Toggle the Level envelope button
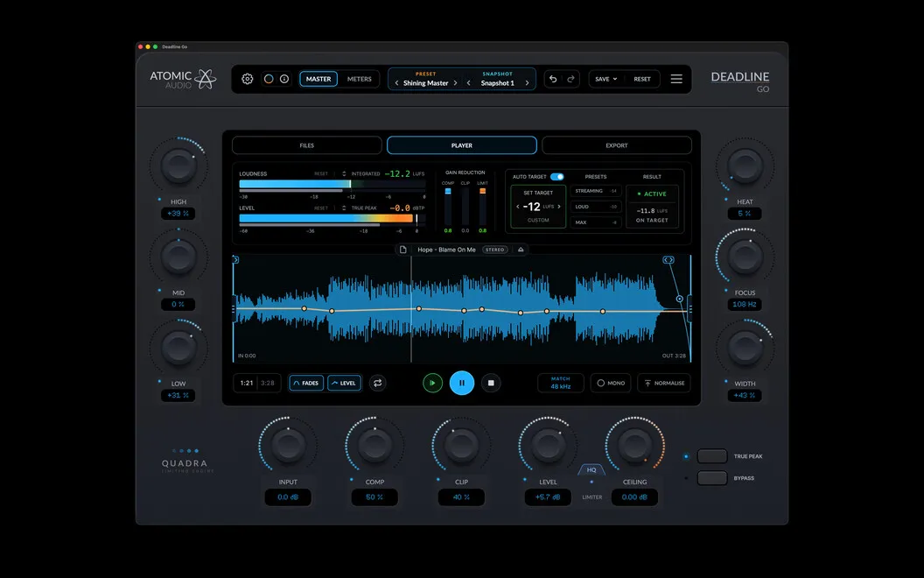Image resolution: width=924 pixels, height=578 pixels. point(344,383)
